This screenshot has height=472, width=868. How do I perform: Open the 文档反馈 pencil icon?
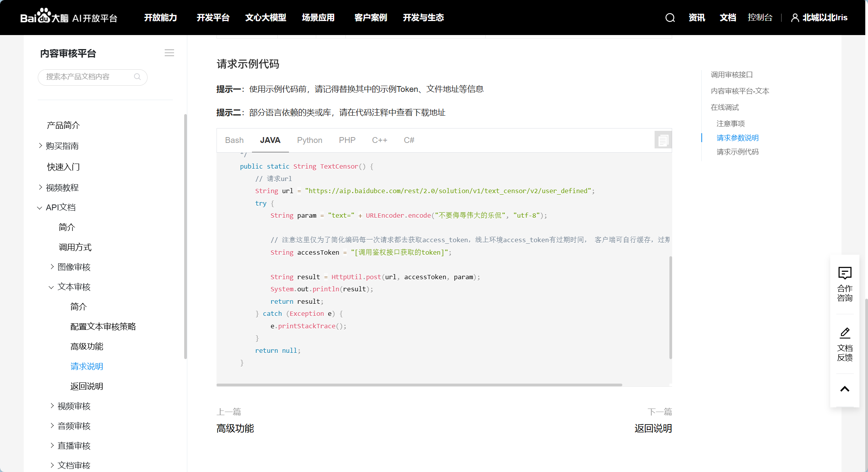[845, 333]
